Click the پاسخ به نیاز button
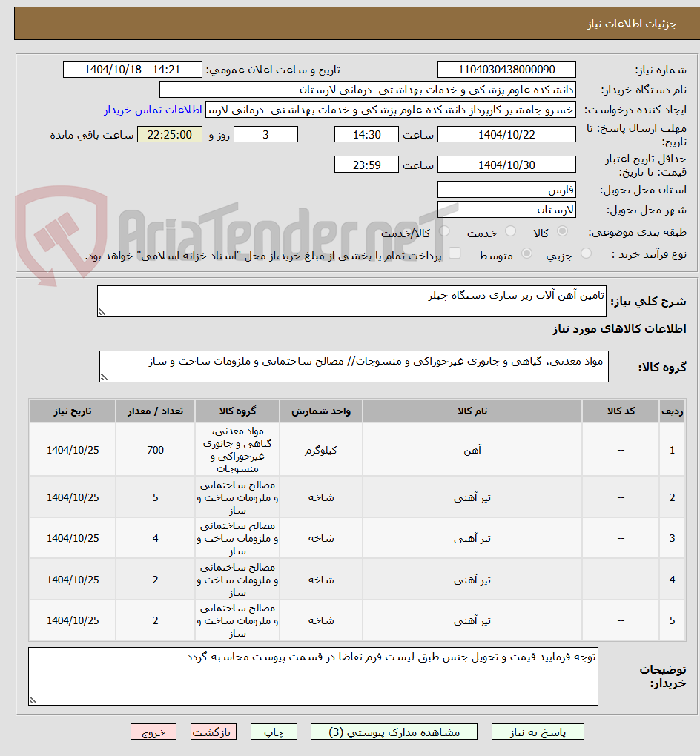 (538, 732)
